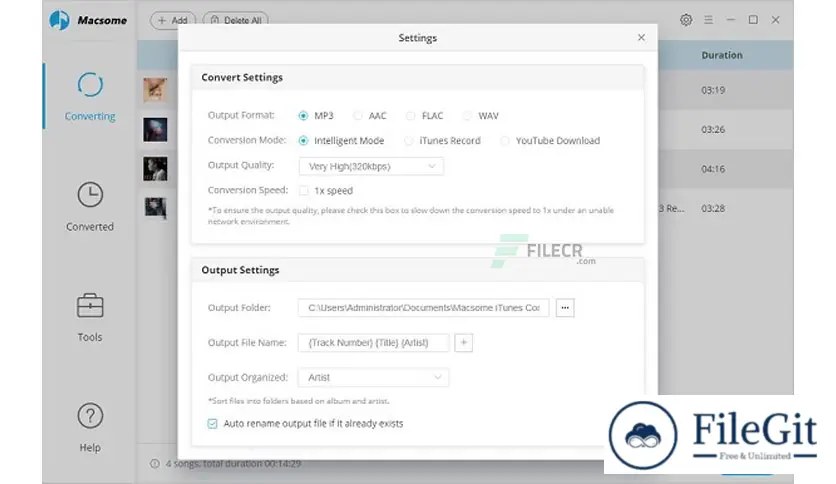Click the Macsome logo icon
This screenshot has height=484, width=836.
click(59, 20)
